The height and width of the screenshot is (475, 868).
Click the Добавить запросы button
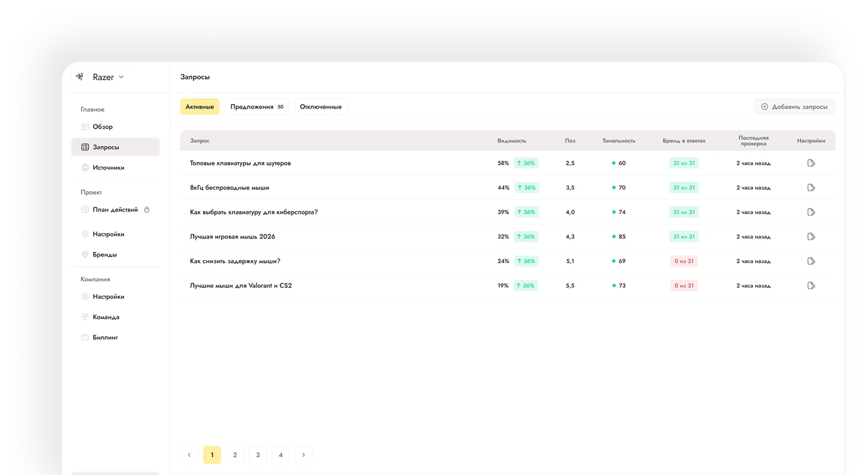794,107
